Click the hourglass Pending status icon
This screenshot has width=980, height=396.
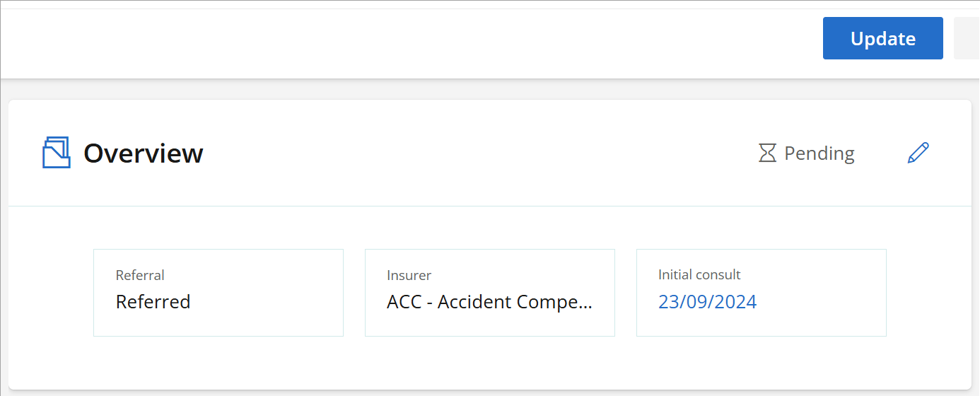[767, 153]
